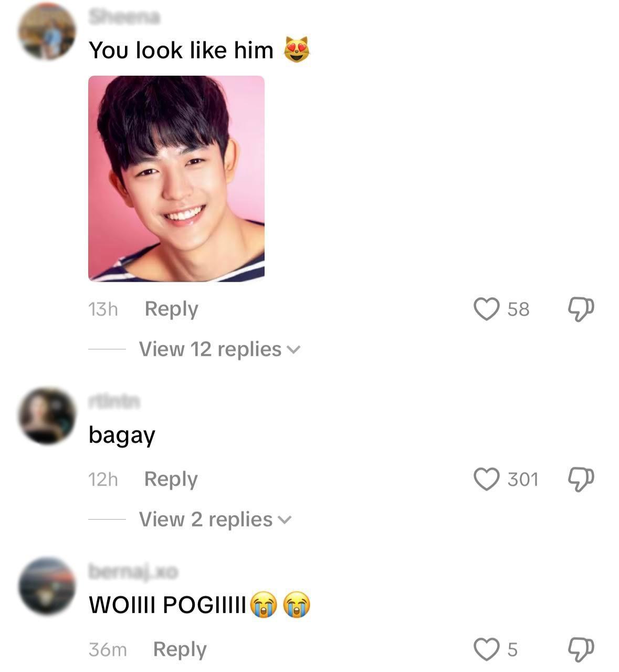Viewport: 619px width, 672px height.
Task: Open the attached photo in the comment
Action: pyautogui.click(x=176, y=179)
